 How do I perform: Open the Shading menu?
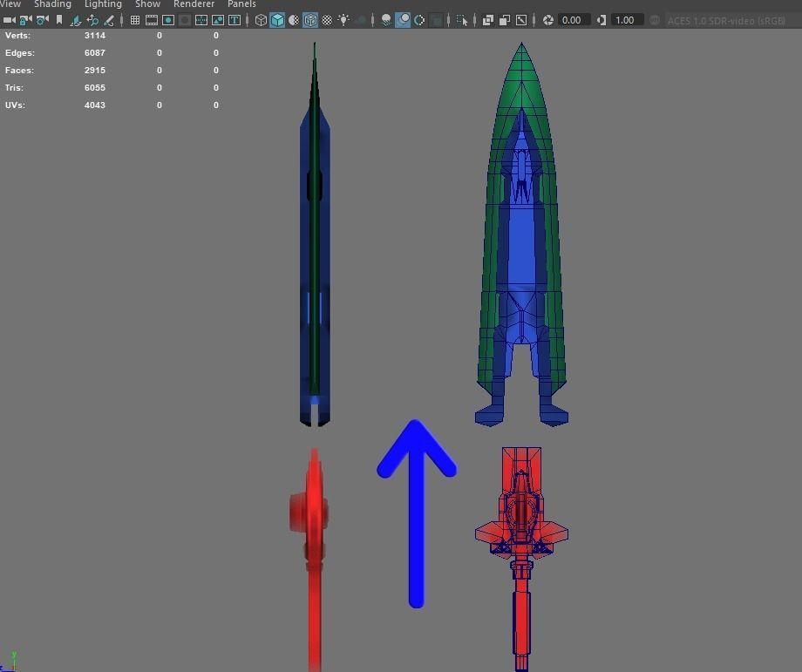pyautogui.click(x=52, y=4)
